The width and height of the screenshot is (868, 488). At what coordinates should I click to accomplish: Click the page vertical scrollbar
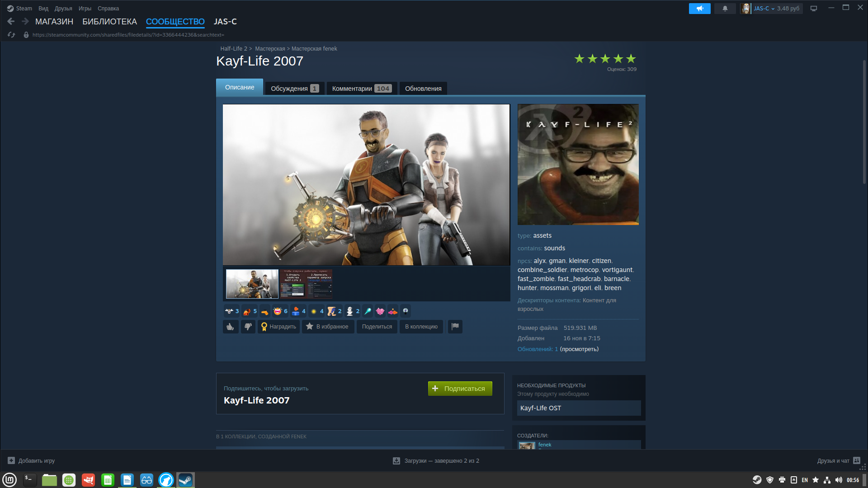[x=864, y=122]
